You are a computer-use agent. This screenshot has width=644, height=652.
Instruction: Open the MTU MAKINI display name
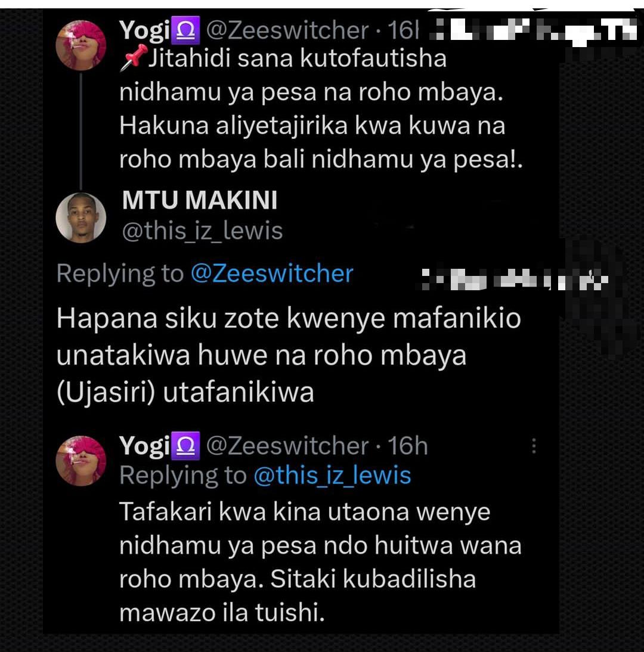[x=200, y=201]
